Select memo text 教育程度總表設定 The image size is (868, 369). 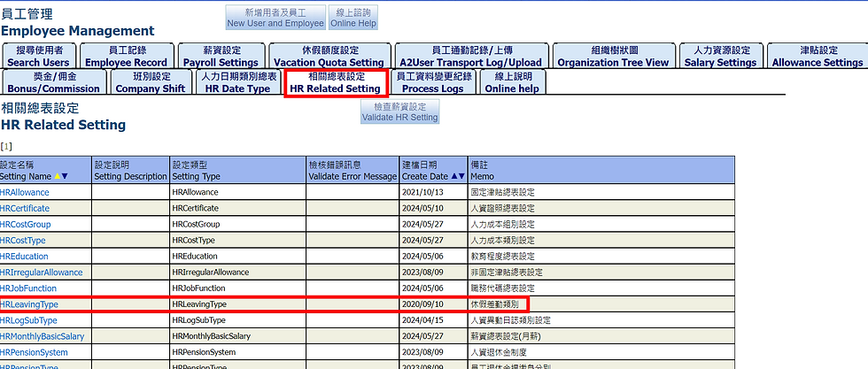tap(503, 257)
